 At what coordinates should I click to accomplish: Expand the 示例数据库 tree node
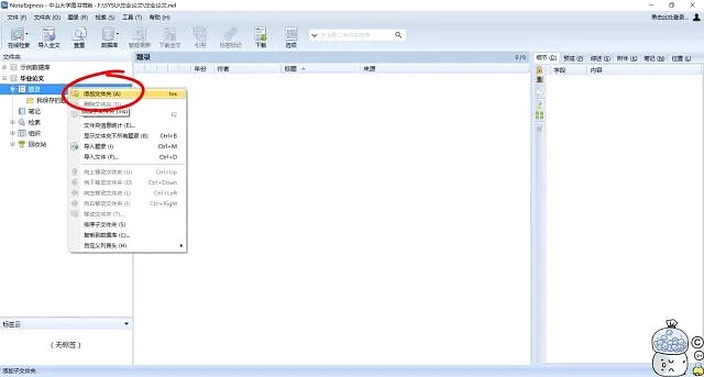tap(4, 67)
